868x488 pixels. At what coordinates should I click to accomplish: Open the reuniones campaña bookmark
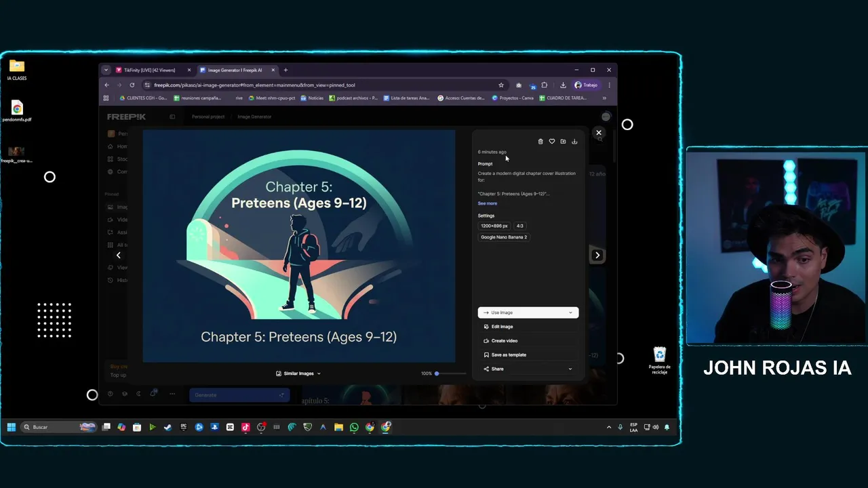coord(197,98)
